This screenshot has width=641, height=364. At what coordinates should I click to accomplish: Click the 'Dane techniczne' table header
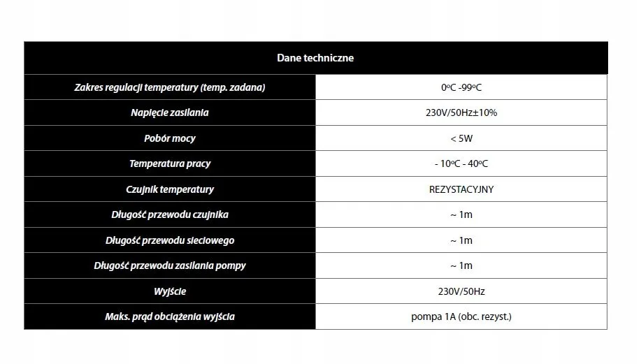315,57
